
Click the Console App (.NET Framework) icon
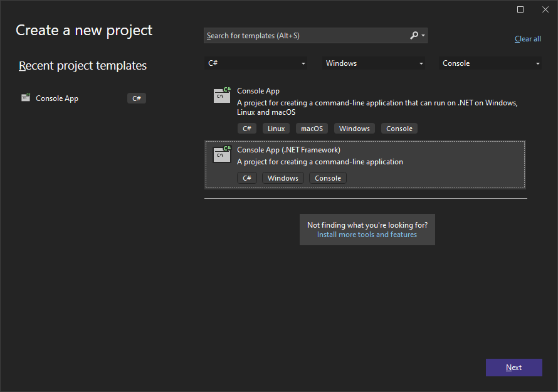coord(222,154)
